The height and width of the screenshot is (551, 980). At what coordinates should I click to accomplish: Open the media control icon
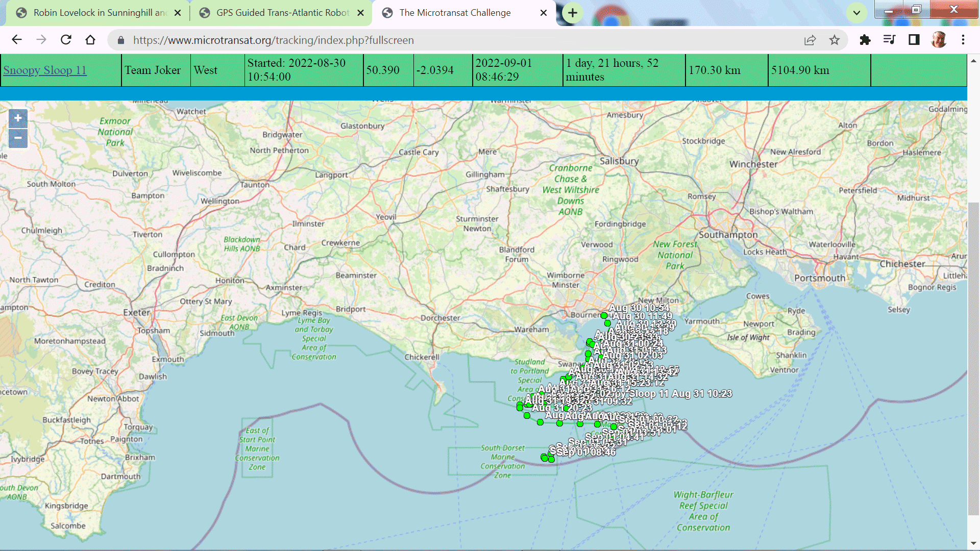[x=889, y=40]
